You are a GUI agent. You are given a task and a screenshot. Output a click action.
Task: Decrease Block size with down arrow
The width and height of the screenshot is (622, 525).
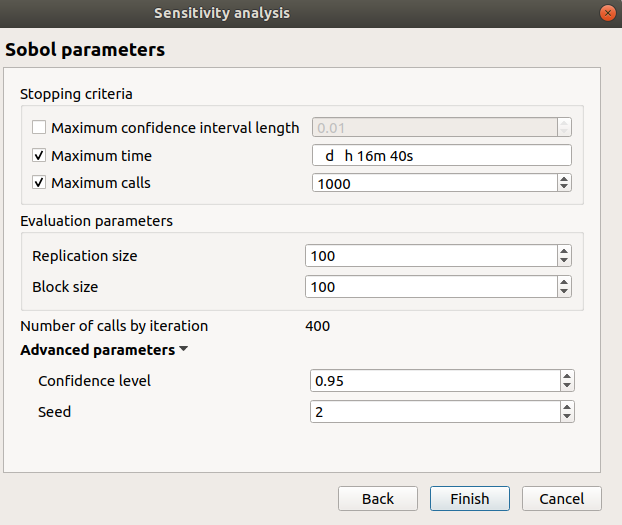[x=564, y=292]
